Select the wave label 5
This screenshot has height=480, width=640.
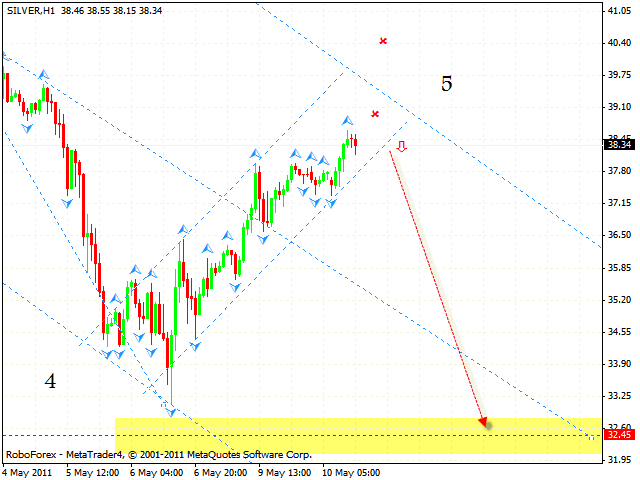(x=446, y=84)
